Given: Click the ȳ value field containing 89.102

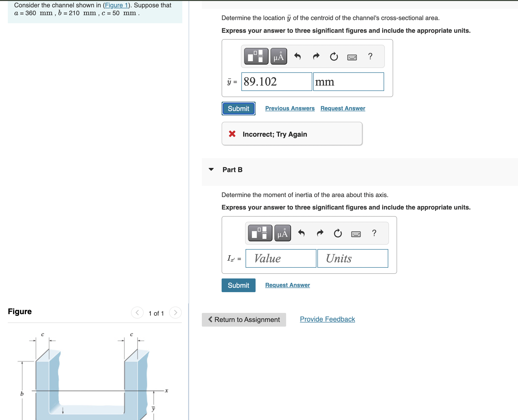Looking at the screenshot, I should [277, 82].
